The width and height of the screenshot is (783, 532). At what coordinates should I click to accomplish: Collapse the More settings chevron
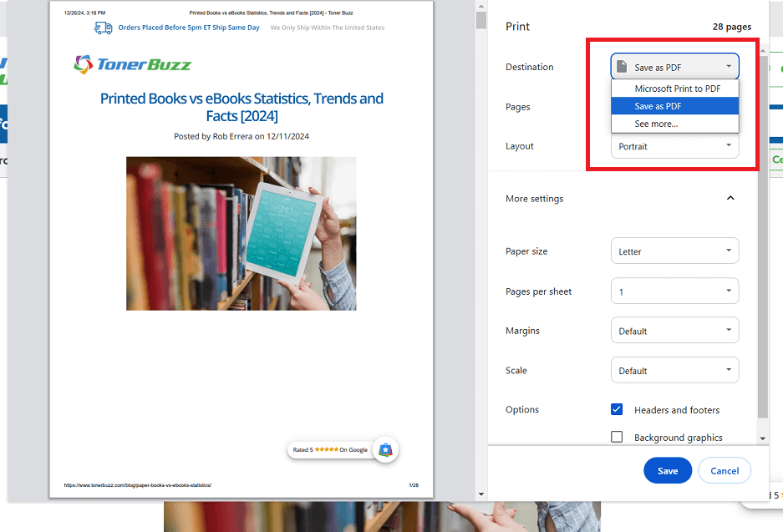(730, 199)
